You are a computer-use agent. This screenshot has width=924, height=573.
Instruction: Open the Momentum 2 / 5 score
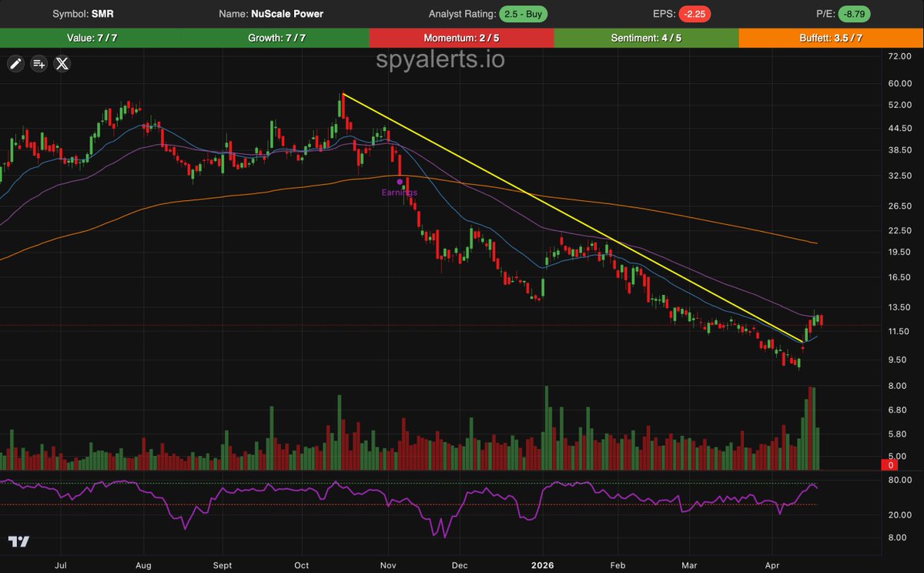pyautogui.click(x=462, y=38)
